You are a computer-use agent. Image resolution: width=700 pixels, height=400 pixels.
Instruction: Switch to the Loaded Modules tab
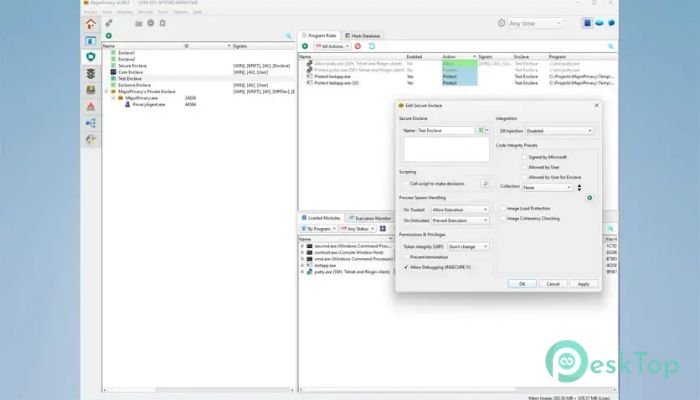[x=321, y=218]
